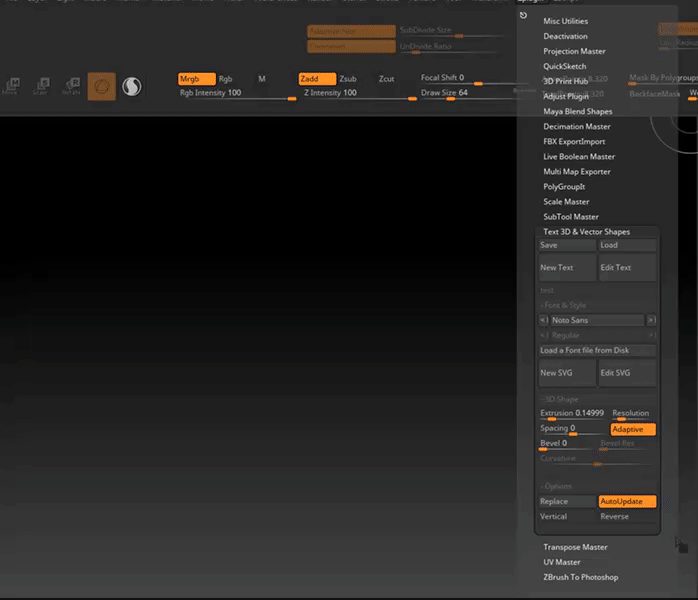This screenshot has height=600, width=698.
Task: Click the Spacing slider
Action: coord(572,430)
